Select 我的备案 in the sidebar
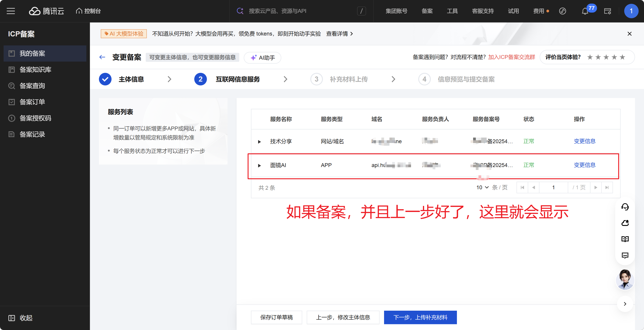This screenshot has width=644, height=330. point(45,53)
